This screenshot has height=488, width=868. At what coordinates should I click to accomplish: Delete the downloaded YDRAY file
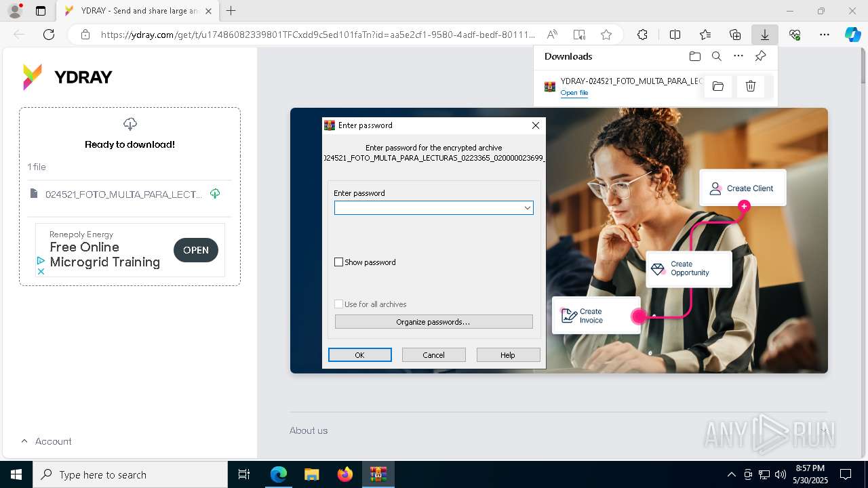pyautogui.click(x=751, y=86)
